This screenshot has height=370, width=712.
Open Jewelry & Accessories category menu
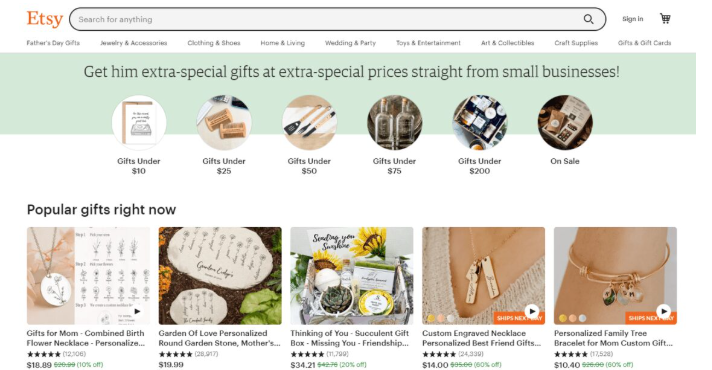[134, 43]
